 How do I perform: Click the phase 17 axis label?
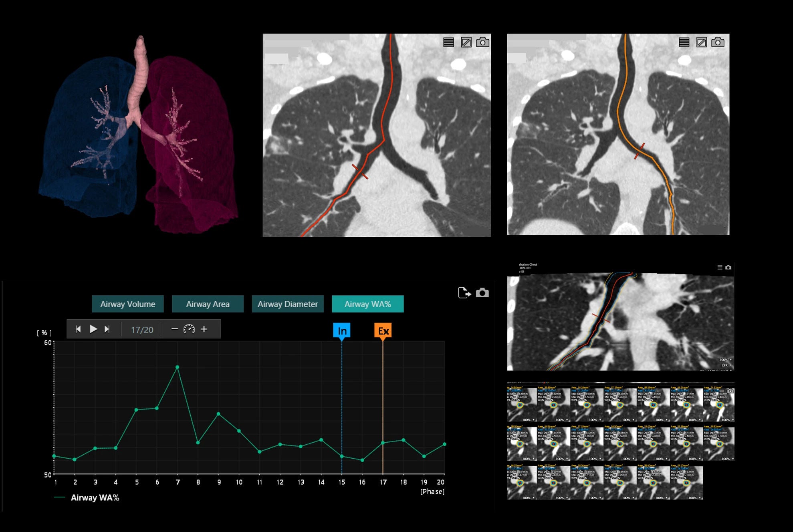pos(383,482)
